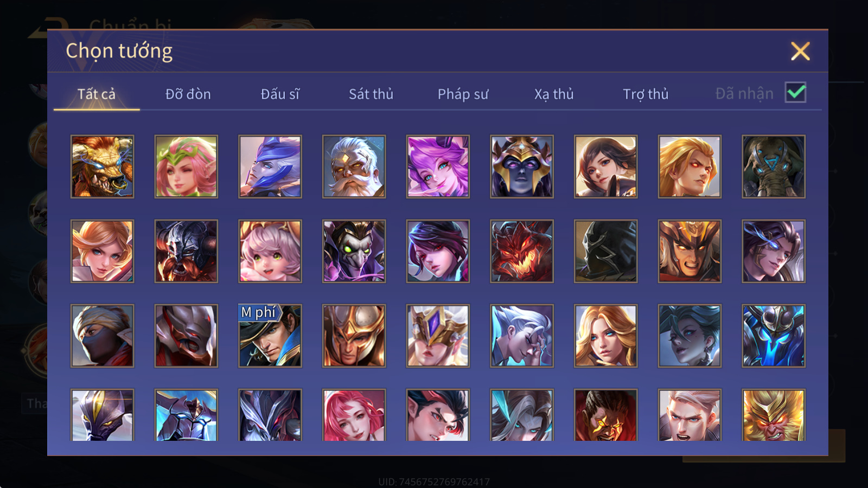Screen dimensions: 868x488
Task: Select the golden monkey king hero portrait
Action: [x=773, y=415]
